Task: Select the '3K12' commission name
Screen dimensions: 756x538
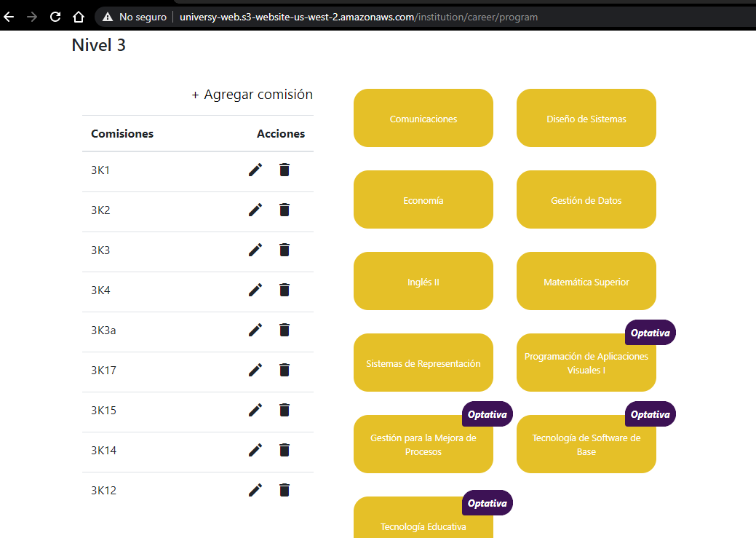Action: point(103,490)
